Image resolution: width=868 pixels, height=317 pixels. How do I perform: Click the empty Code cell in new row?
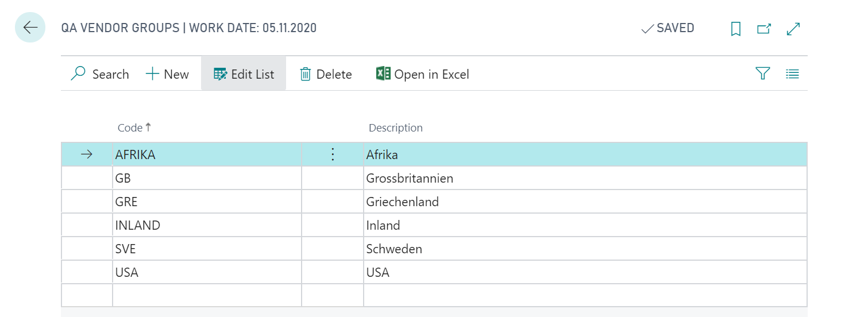pos(207,295)
